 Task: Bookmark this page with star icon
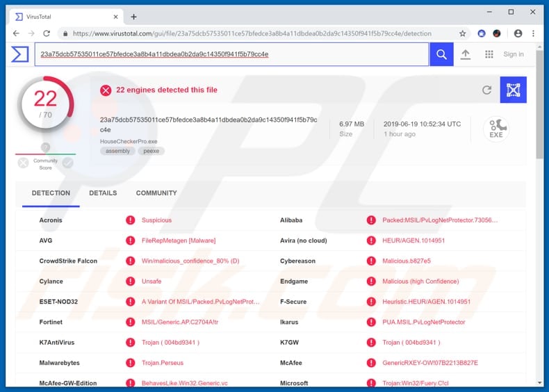click(463, 33)
